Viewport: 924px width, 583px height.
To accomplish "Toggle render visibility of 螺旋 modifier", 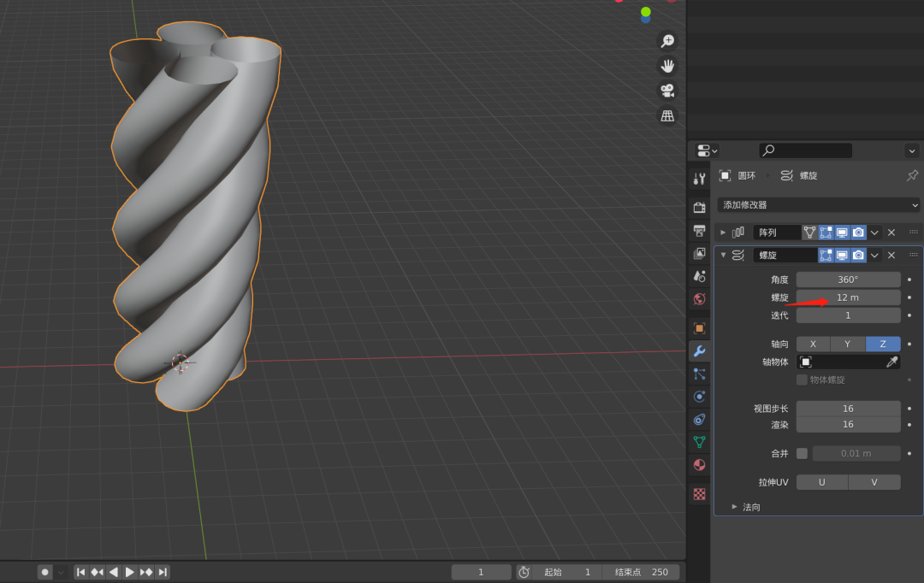I will tap(858, 256).
